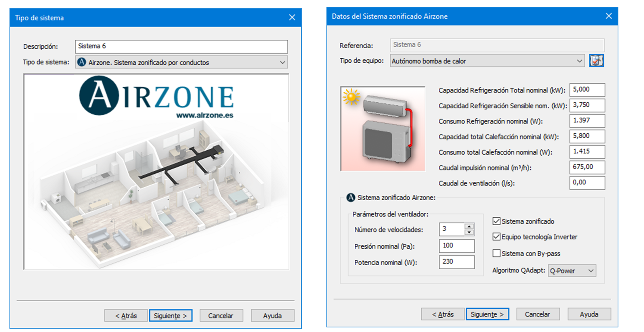Increase Número de velocidades with up arrow

(469, 226)
